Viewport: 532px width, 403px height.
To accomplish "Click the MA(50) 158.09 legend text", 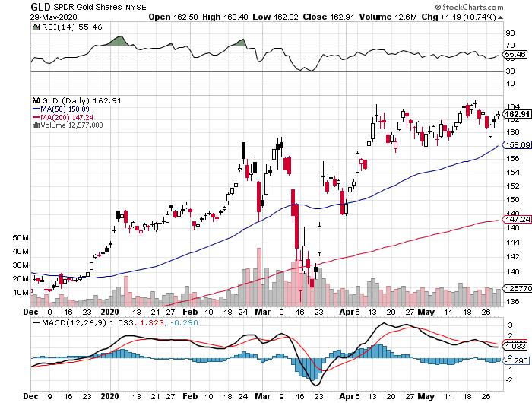I will (65, 109).
